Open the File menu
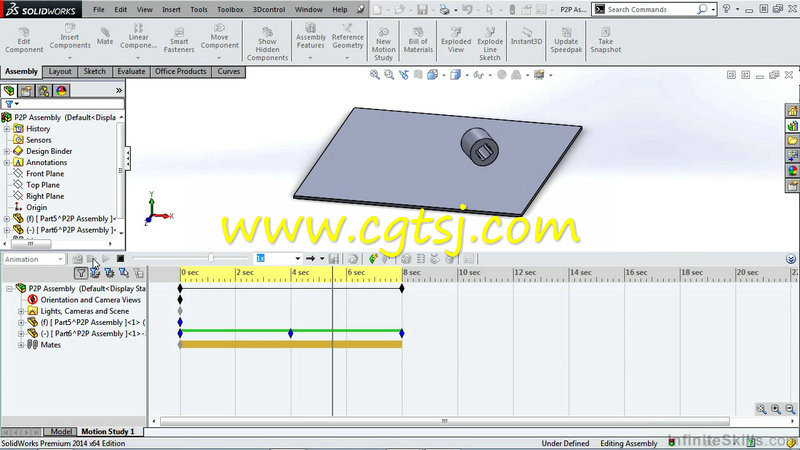 tap(98, 9)
